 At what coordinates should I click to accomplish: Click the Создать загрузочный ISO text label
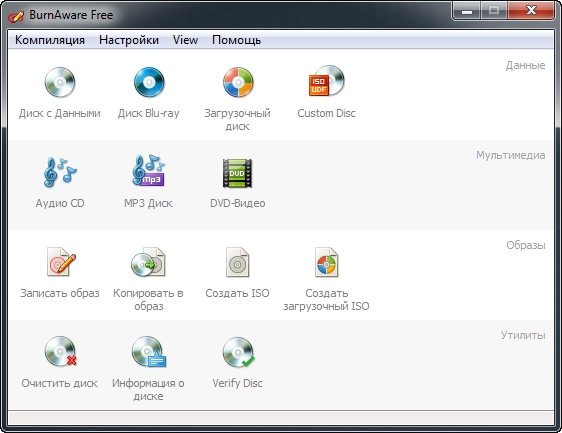327,300
